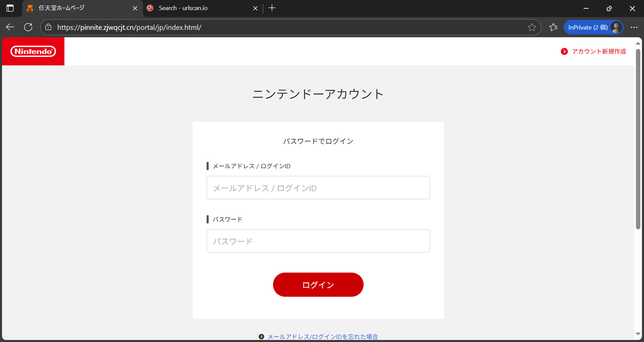Close the 任天堂ホームページ tab
The image size is (644, 342).
135,8
